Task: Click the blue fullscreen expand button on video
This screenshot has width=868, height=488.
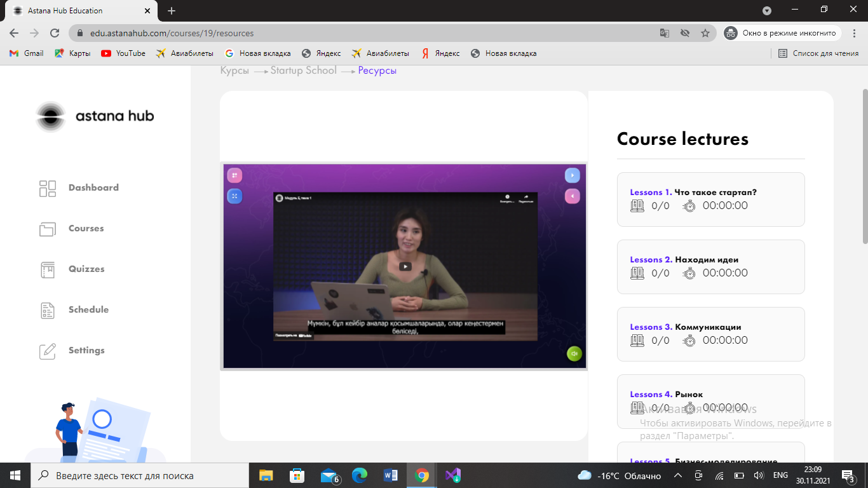Action: click(234, 196)
